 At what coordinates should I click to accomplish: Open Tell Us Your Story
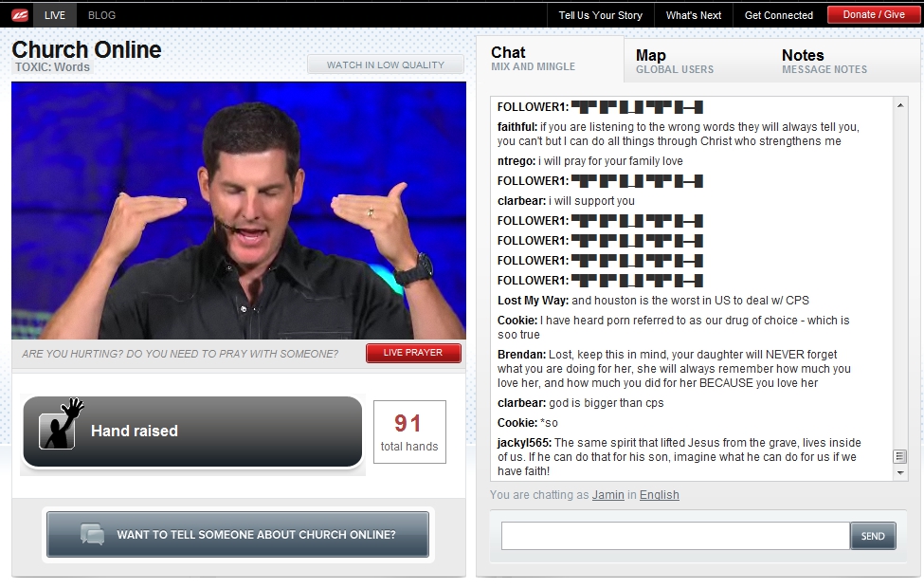600,15
